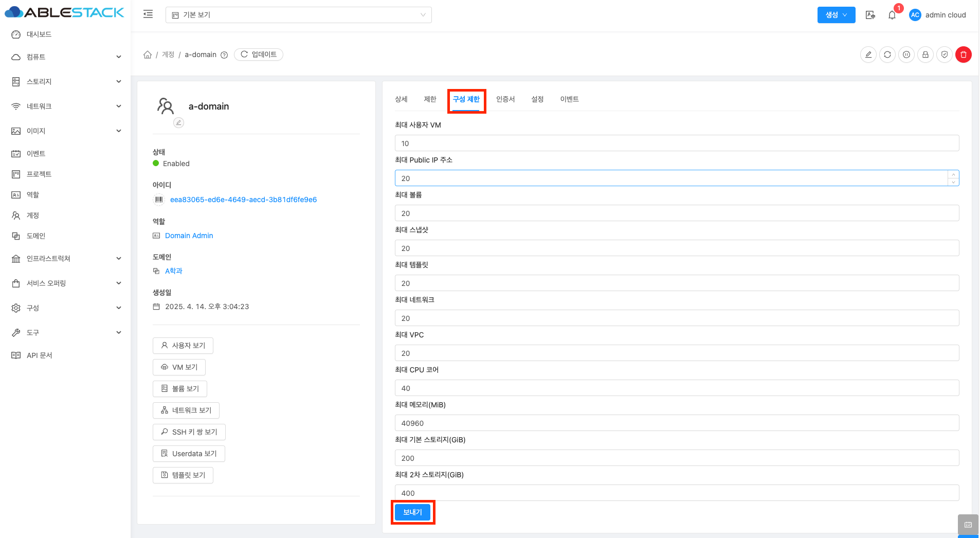Open Events in the sidebar

36,154
